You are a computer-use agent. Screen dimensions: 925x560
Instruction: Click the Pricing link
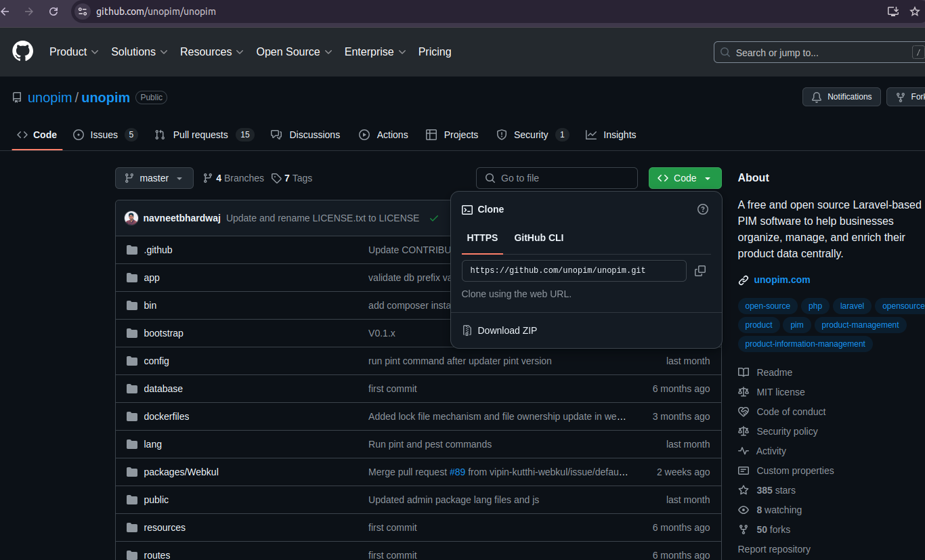click(435, 51)
